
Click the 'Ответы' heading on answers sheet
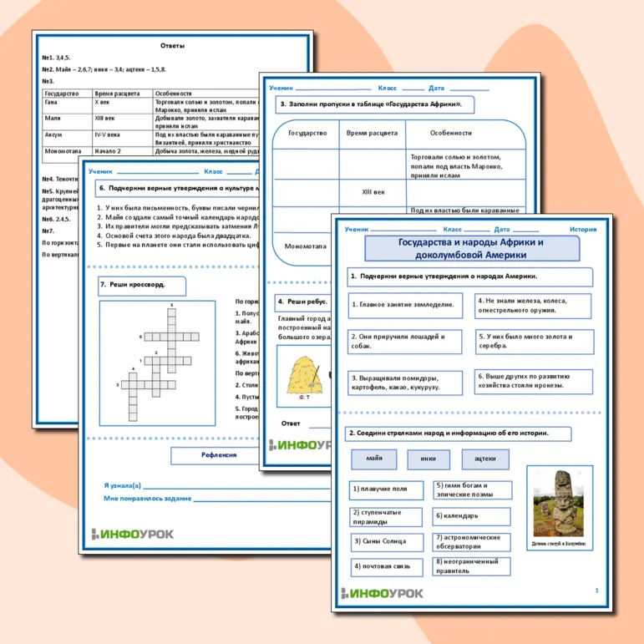tap(173, 46)
